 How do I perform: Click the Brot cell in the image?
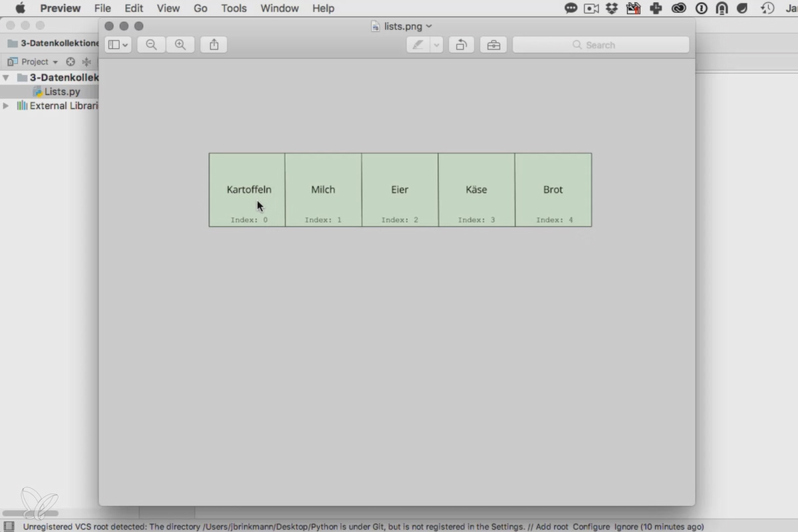pyautogui.click(x=553, y=190)
